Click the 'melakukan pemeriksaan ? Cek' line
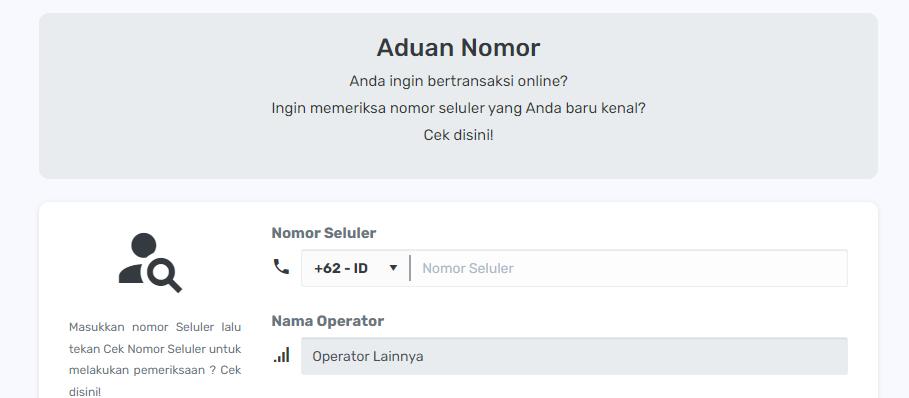 pyautogui.click(x=155, y=370)
